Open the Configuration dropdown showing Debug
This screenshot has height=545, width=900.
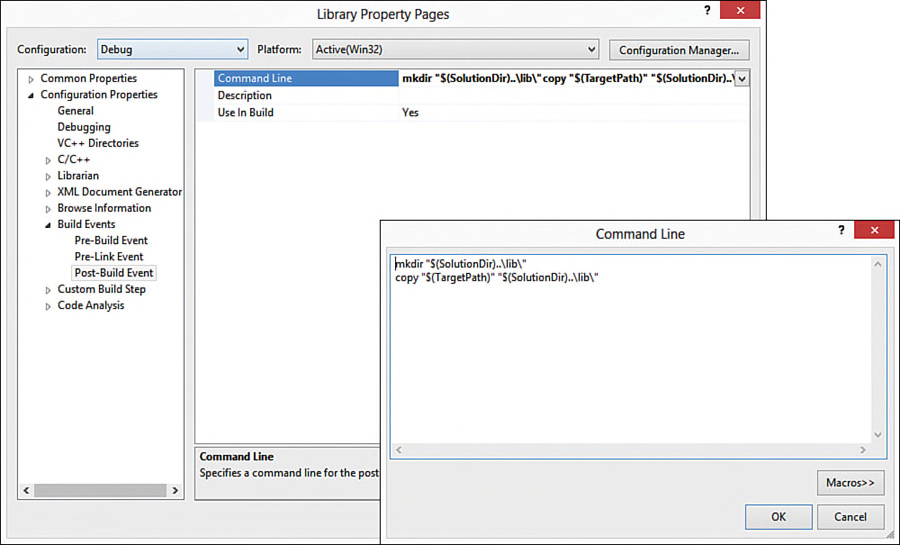172,49
